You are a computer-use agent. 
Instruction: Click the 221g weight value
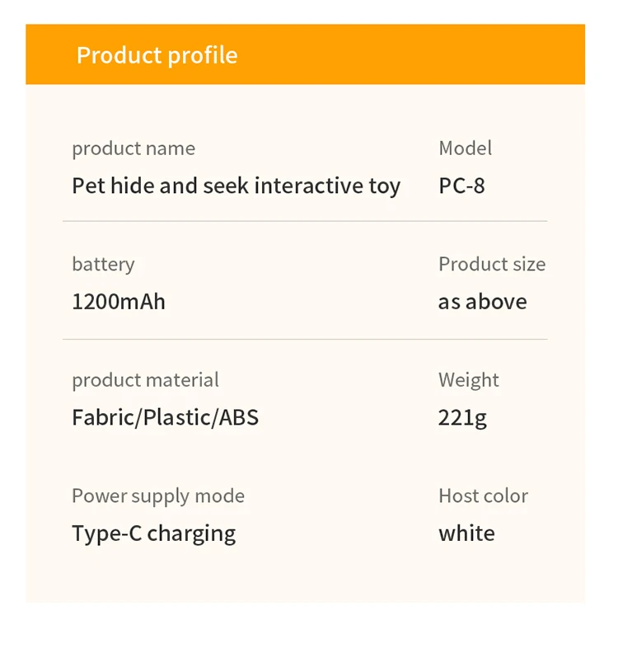coord(462,417)
